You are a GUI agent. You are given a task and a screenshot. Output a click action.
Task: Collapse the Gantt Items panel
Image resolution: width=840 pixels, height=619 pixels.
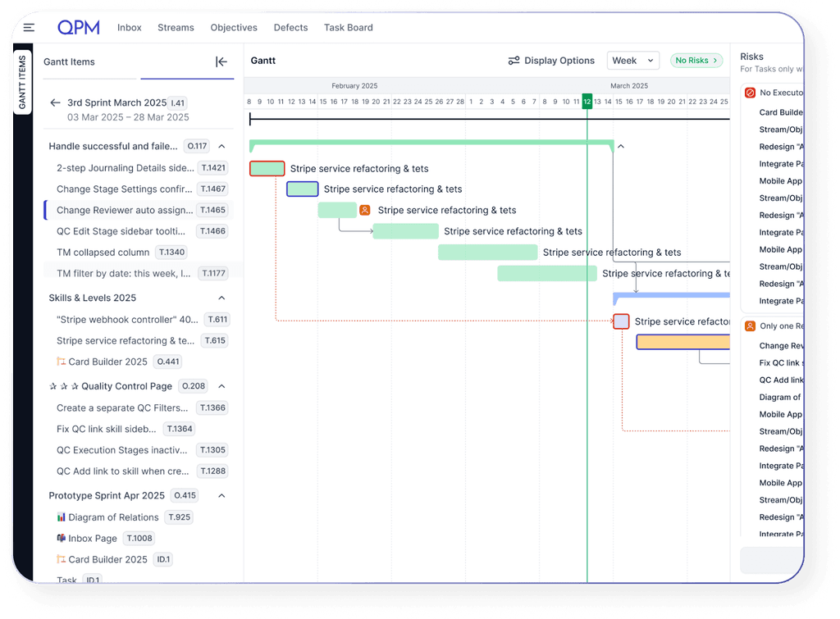(221, 61)
